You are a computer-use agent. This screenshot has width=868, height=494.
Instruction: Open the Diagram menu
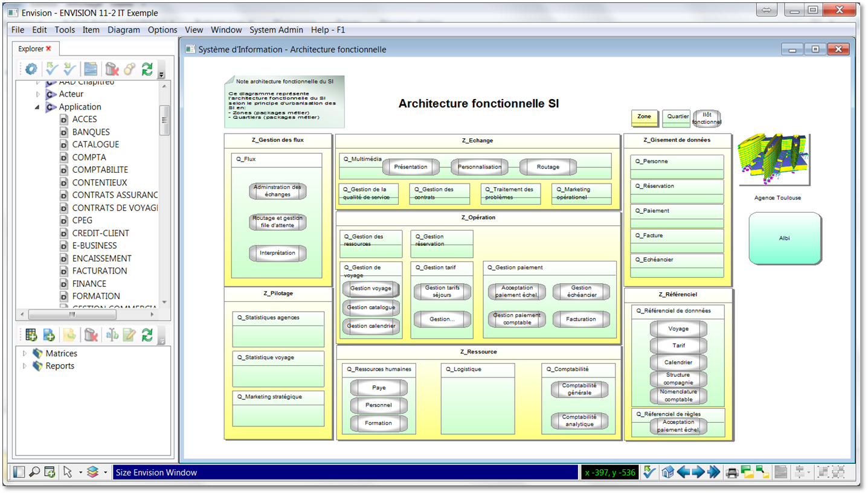coord(123,30)
